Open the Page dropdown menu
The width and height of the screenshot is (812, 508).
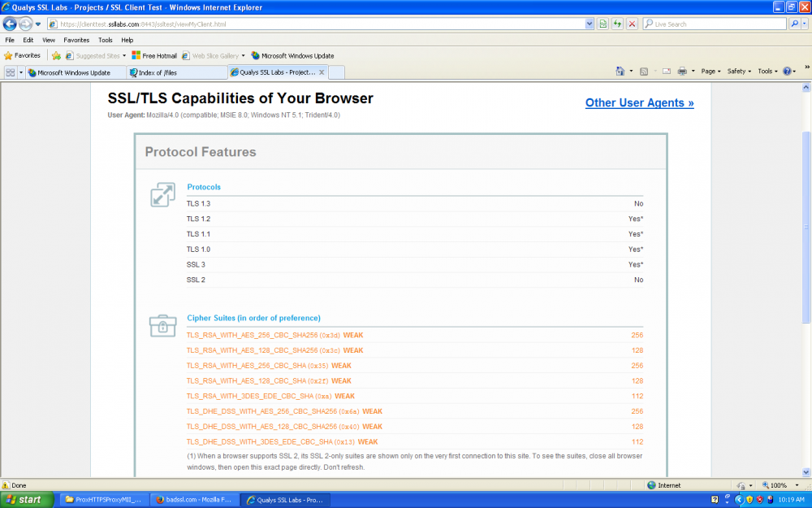[708, 71]
